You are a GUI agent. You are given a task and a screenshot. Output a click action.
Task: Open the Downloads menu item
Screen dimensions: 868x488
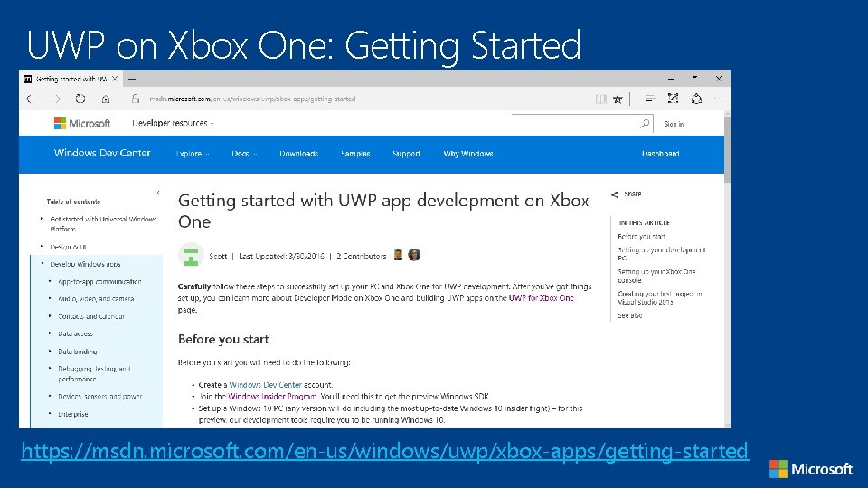[x=299, y=154]
